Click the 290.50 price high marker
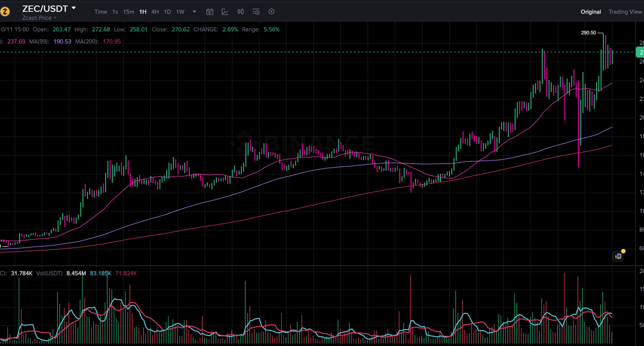Viewport: 644px width, 346px height. tap(589, 32)
